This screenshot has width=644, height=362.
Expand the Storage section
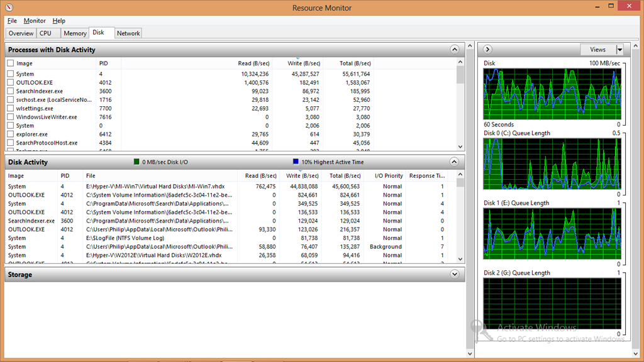point(454,274)
